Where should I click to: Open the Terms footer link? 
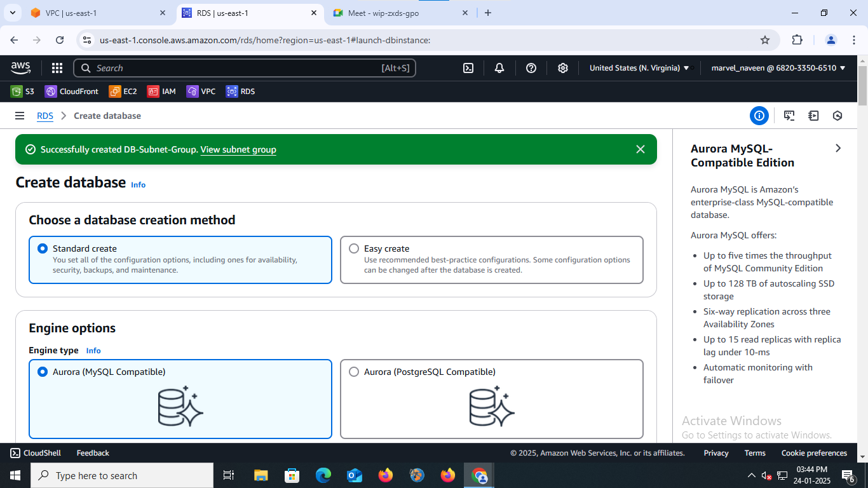pyautogui.click(x=755, y=453)
